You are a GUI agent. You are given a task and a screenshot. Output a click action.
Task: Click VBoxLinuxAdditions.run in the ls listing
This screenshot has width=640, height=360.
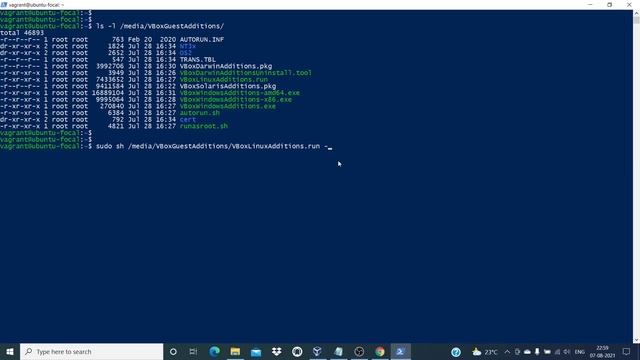[224, 80]
